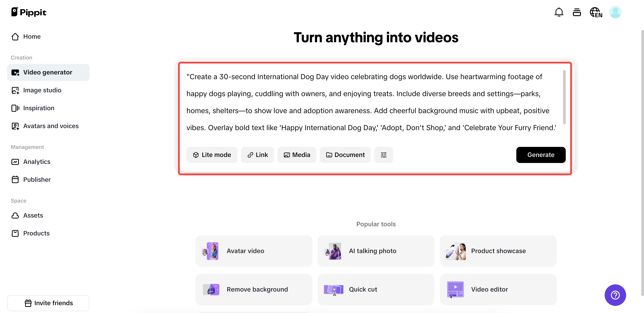The height and width of the screenshot is (313, 644).
Task: Open Image studio from the sidebar
Action: (42, 90)
